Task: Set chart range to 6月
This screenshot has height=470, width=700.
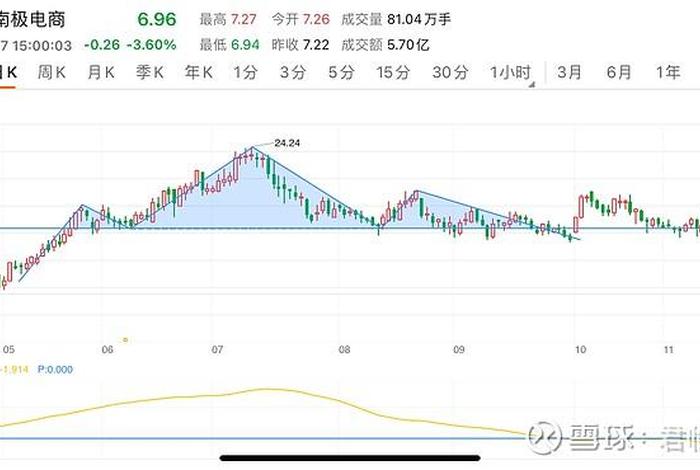Action: click(x=619, y=72)
